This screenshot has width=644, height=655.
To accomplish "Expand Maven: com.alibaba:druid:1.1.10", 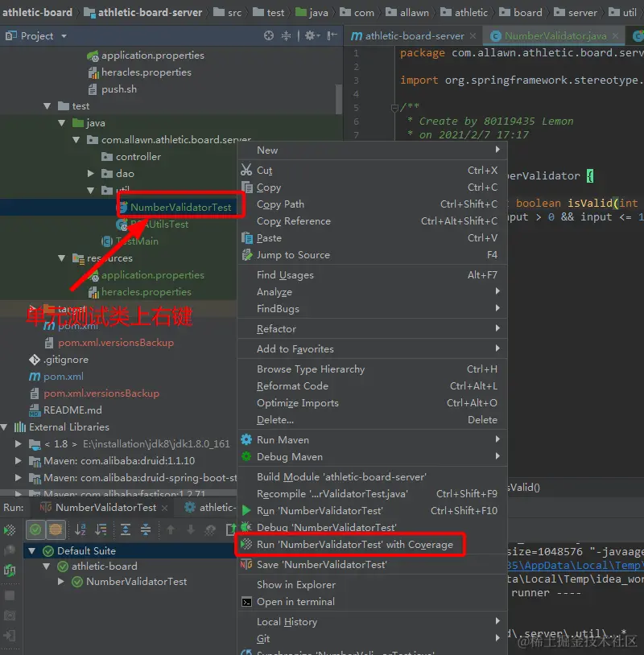I will [x=19, y=461].
